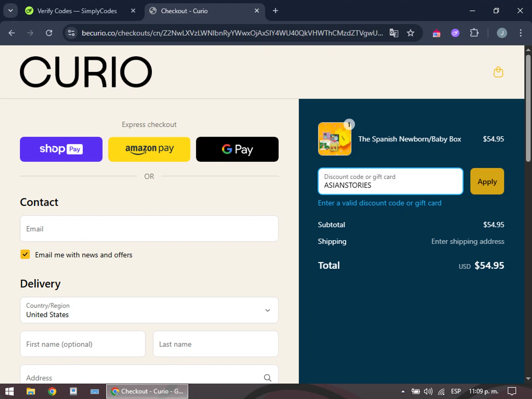The image size is (532, 399).
Task: Pay with Google Pay
Action: [237, 149]
